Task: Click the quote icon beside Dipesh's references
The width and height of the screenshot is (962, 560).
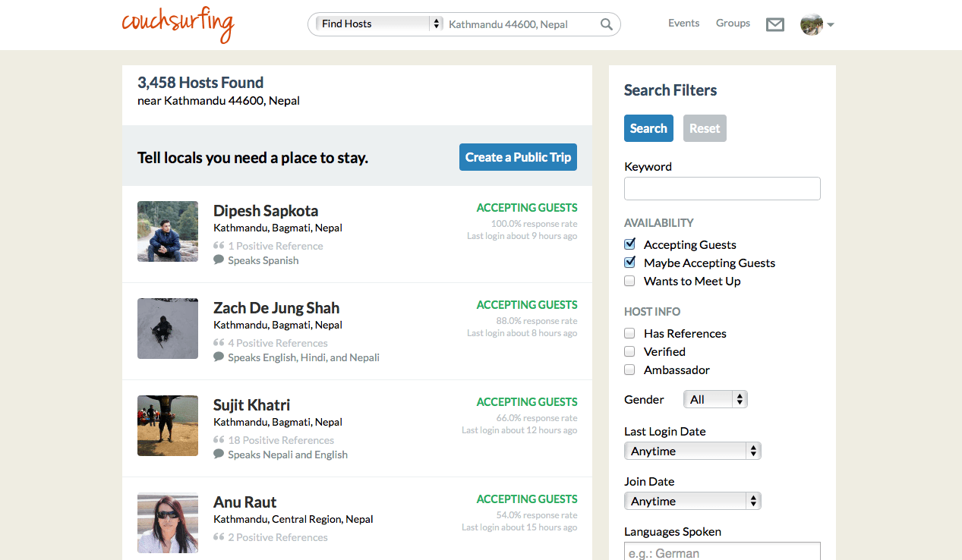Action: (219, 246)
